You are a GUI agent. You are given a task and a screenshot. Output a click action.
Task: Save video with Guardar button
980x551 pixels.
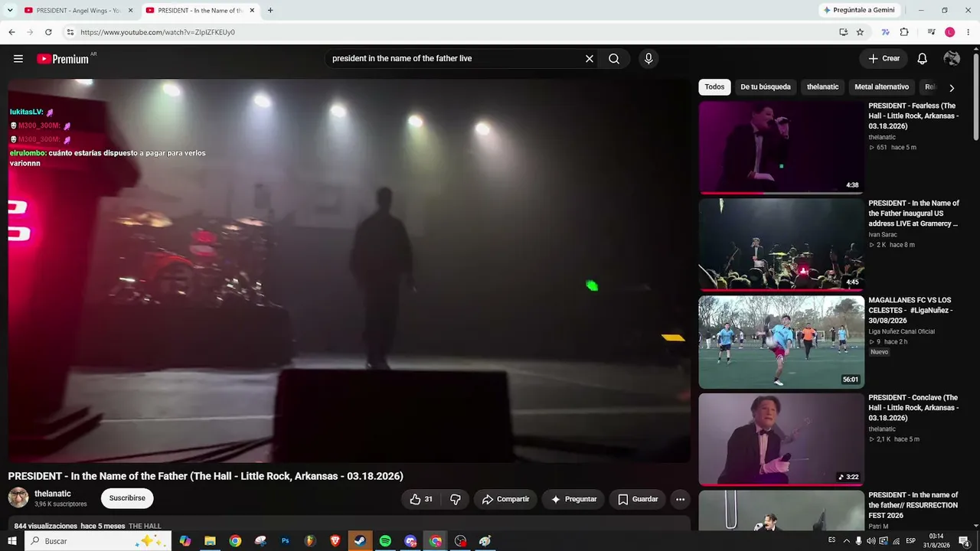[638, 499]
